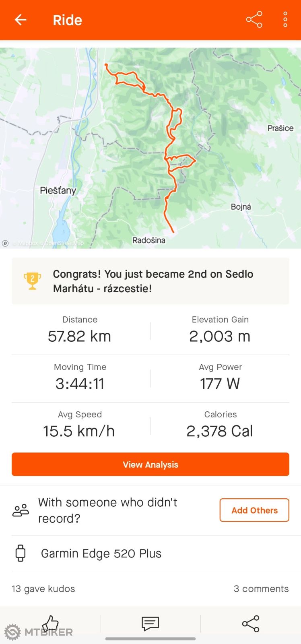
Task: Give kudos with the thumbs-up icon
Action: point(51,623)
